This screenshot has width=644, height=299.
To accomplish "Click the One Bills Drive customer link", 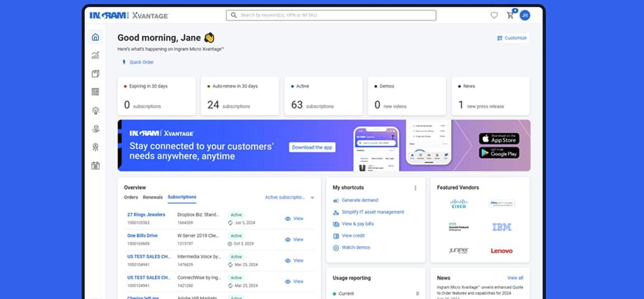I will coord(142,236).
